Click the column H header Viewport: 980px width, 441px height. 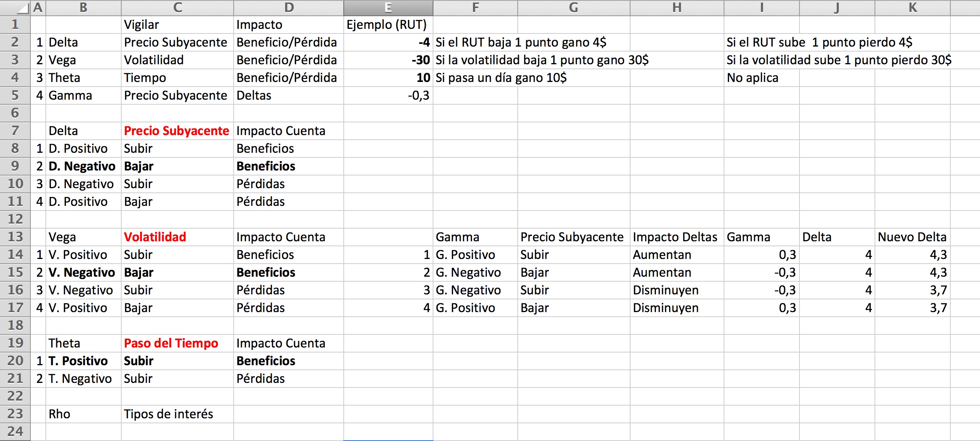(677, 8)
